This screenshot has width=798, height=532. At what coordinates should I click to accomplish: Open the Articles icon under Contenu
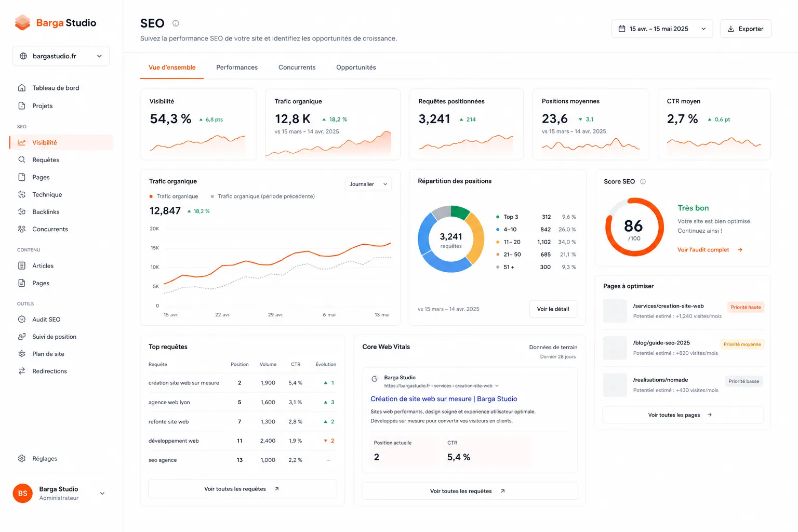click(22, 265)
